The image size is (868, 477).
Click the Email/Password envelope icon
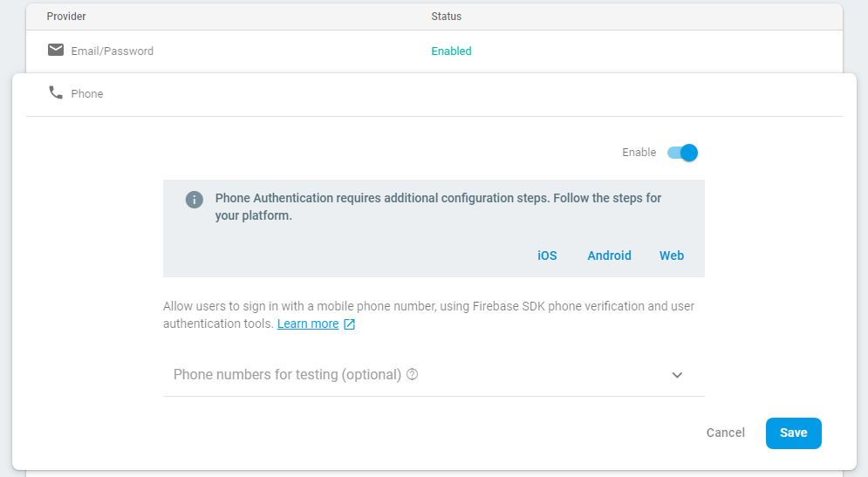56,51
